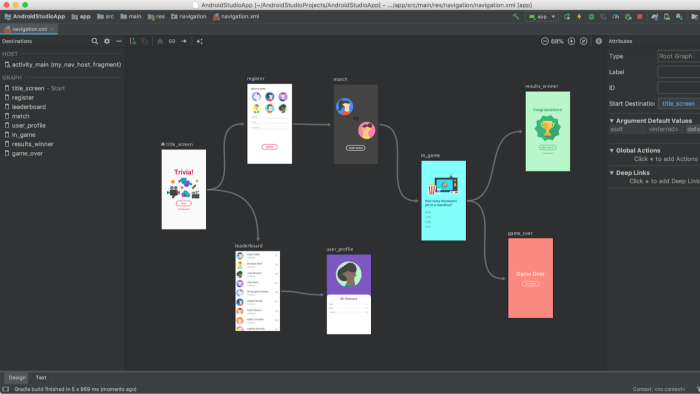This screenshot has width=700, height=394.
Task: Collapse Argument Default Values section
Action: tap(612, 121)
